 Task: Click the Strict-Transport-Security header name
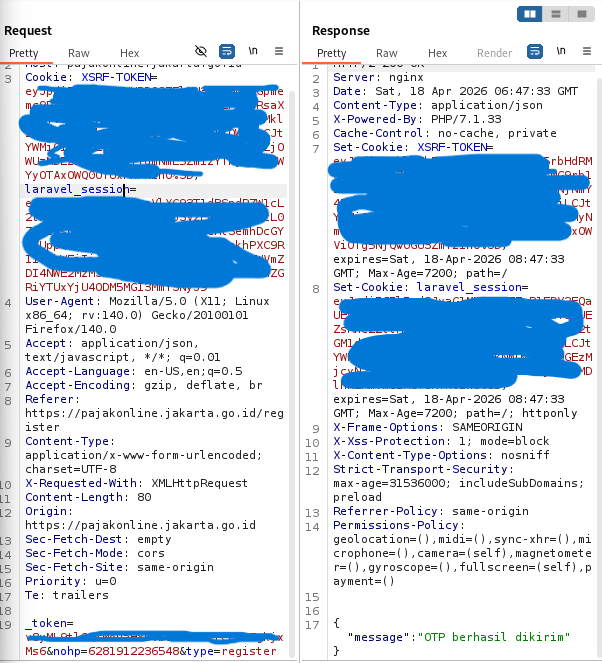coord(420,469)
